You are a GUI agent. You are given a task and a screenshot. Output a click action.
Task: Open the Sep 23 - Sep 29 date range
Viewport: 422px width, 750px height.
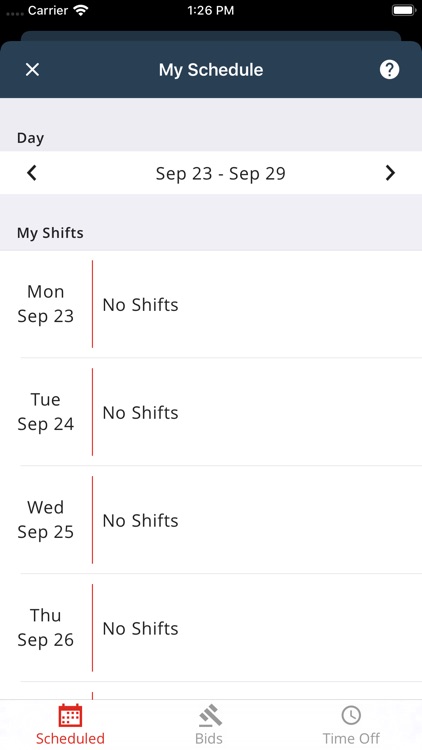coord(221,173)
